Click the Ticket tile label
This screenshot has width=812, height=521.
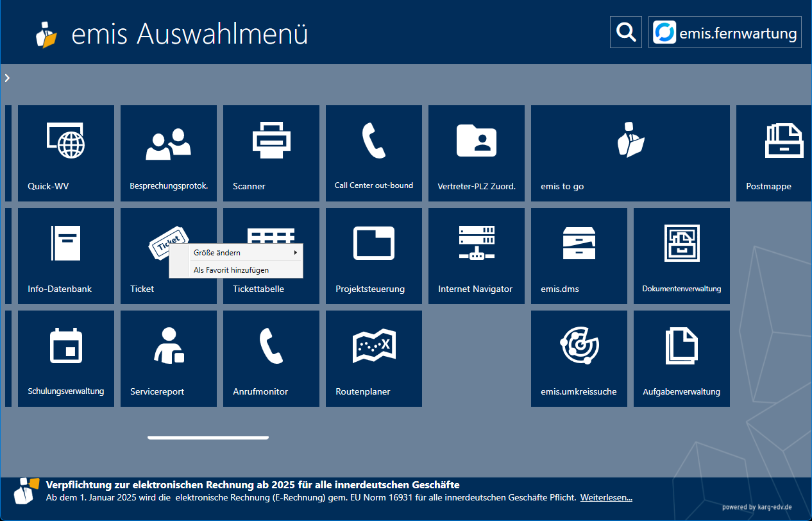tap(142, 289)
